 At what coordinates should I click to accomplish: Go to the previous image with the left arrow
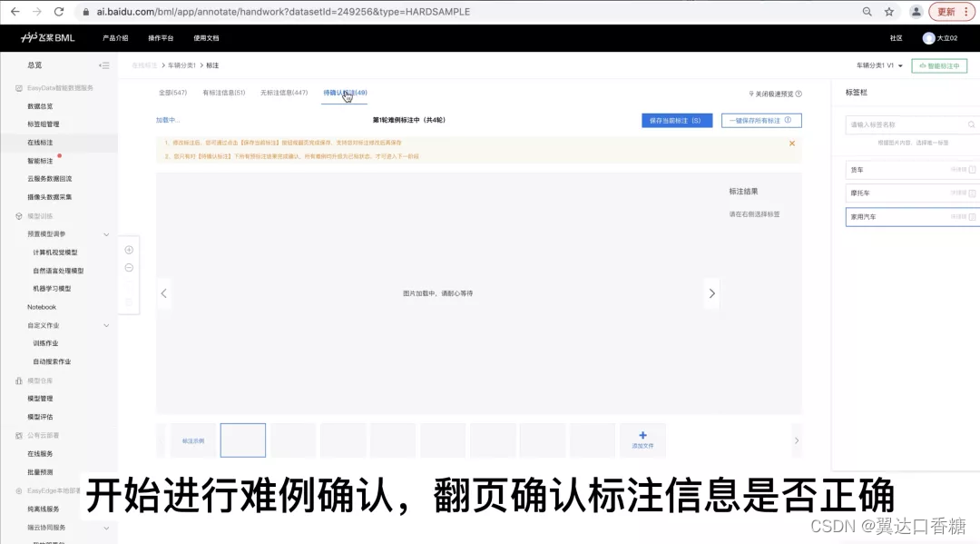click(x=163, y=292)
